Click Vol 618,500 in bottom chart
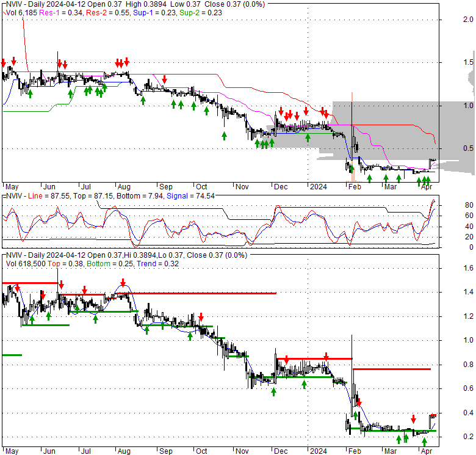 click(x=26, y=264)
